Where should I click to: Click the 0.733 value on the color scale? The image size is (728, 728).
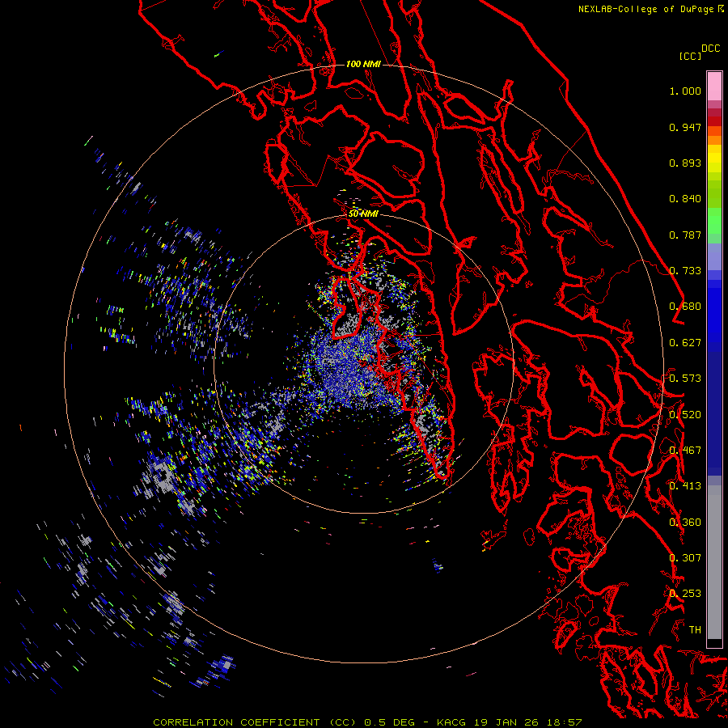[685, 271]
